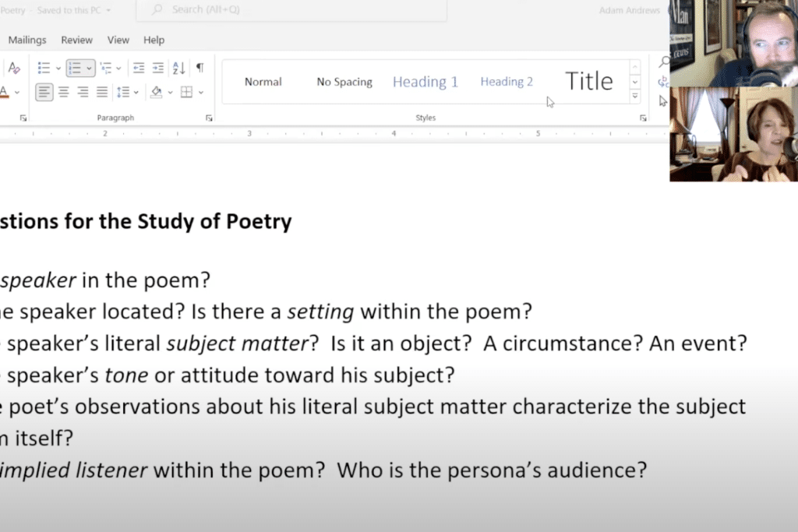Open the View menu tab
This screenshot has height=532, width=798.
coord(118,40)
